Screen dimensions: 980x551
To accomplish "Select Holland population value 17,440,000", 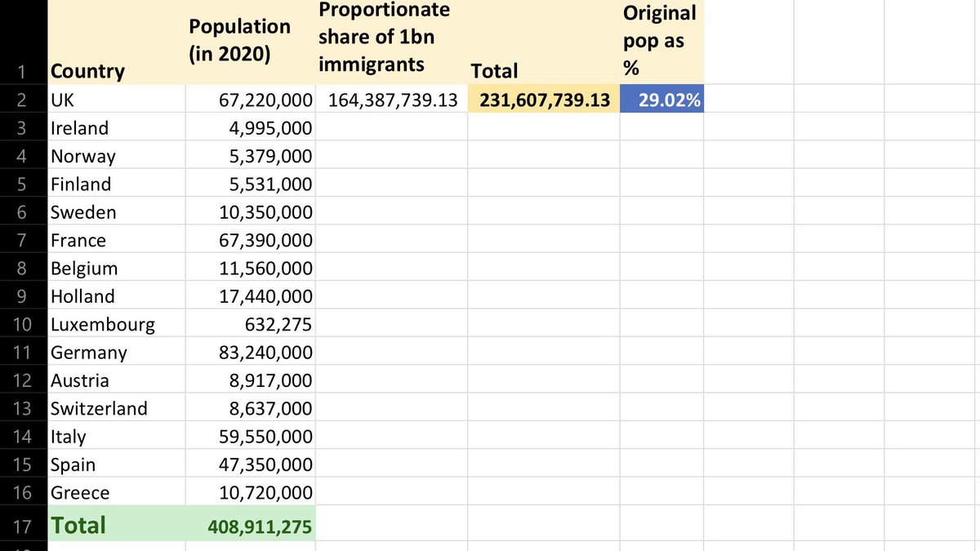I will [251, 295].
